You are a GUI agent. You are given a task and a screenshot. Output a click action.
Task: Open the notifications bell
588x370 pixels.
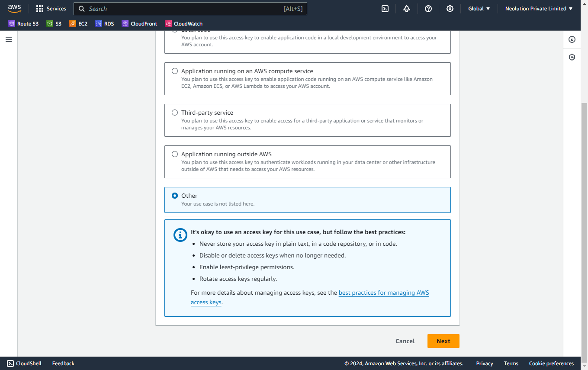(x=407, y=9)
